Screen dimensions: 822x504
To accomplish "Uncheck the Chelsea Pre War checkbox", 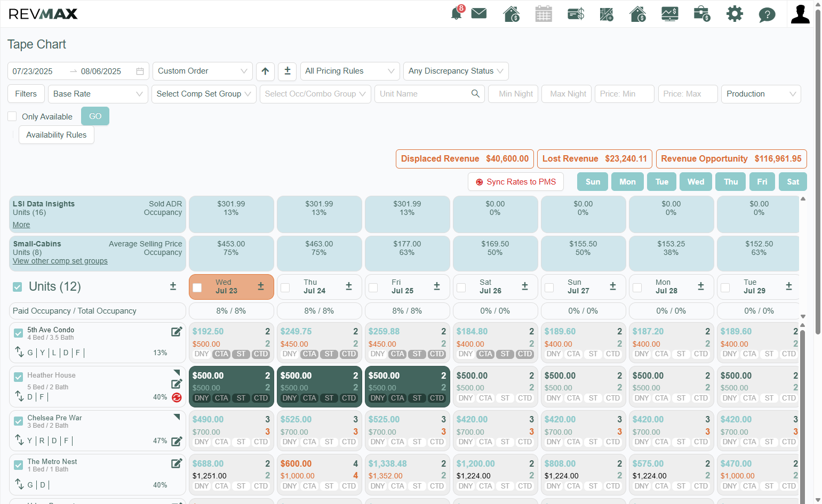I will tap(19, 421).
